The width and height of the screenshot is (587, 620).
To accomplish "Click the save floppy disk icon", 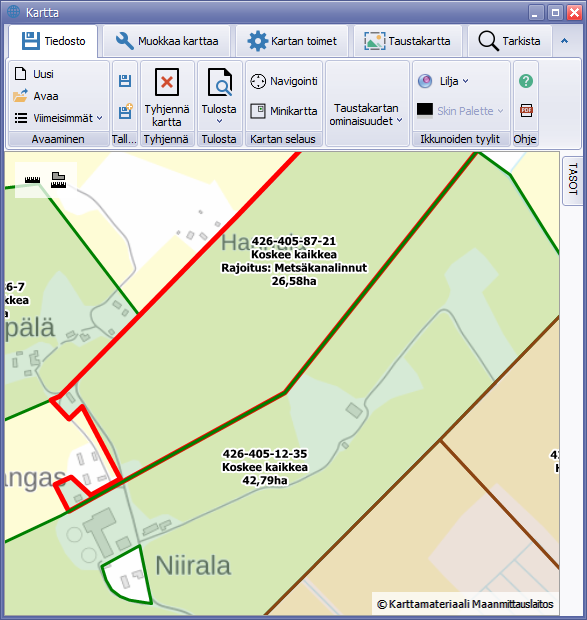I will click(x=125, y=81).
